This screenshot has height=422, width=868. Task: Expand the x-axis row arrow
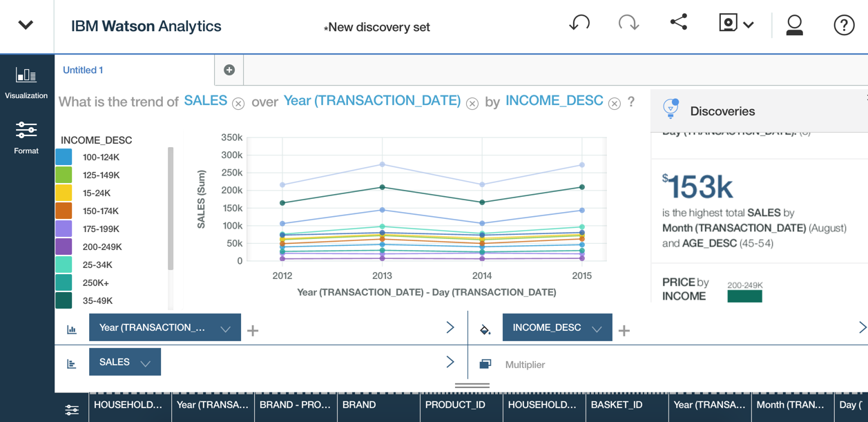tap(450, 327)
